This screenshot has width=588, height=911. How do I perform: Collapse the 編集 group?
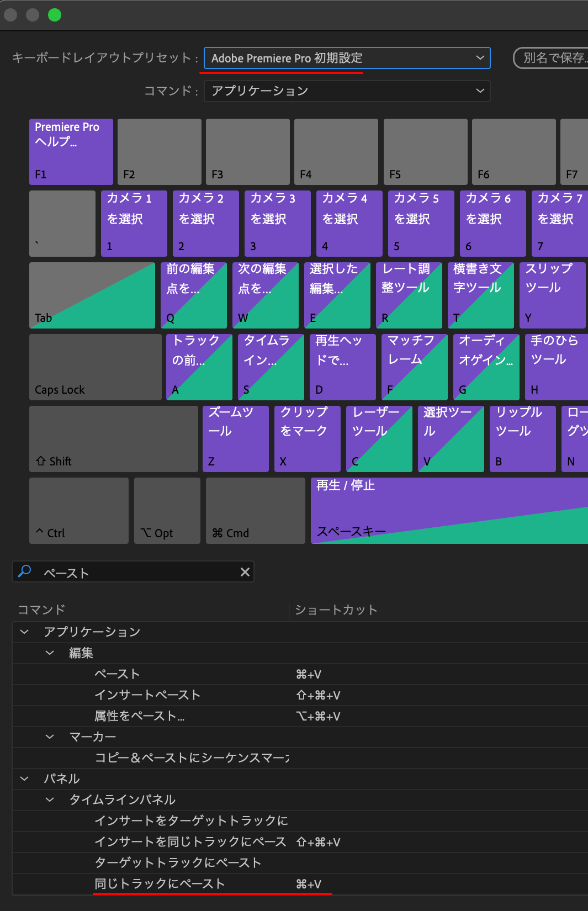[x=50, y=653]
